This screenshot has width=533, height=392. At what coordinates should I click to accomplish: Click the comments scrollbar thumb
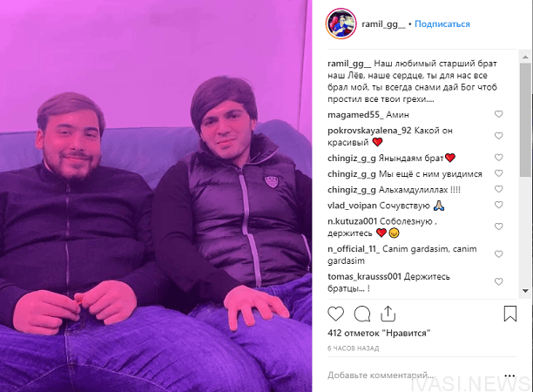click(x=525, y=119)
